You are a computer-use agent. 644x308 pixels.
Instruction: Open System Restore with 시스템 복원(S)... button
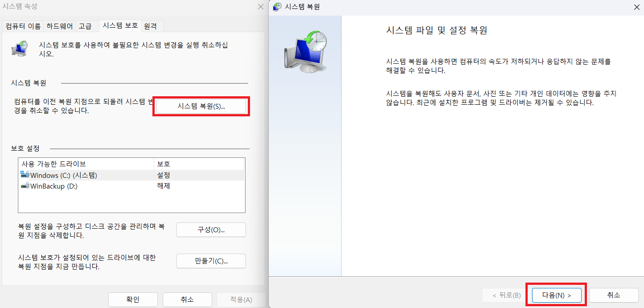pyautogui.click(x=201, y=106)
